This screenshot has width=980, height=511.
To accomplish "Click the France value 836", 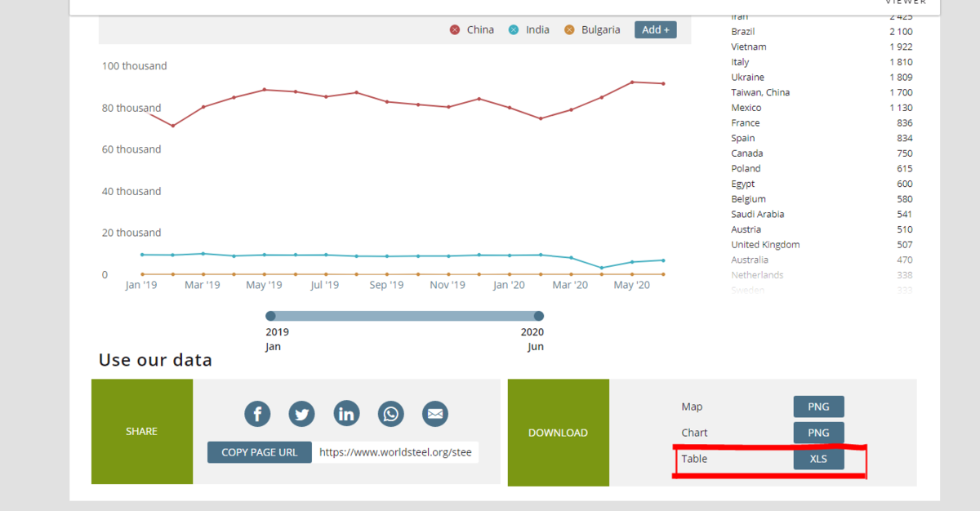I will click(x=905, y=123).
